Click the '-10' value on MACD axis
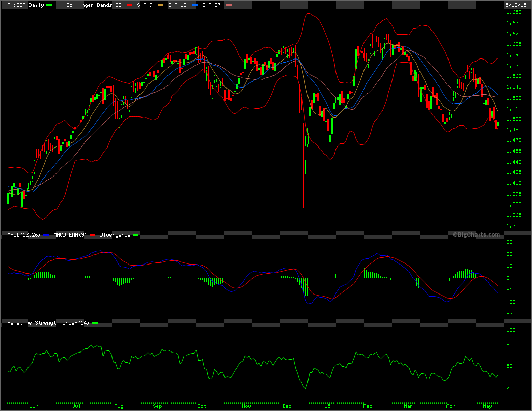Image resolution: width=532 pixels, height=411 pixels. (x=511, y=289)
